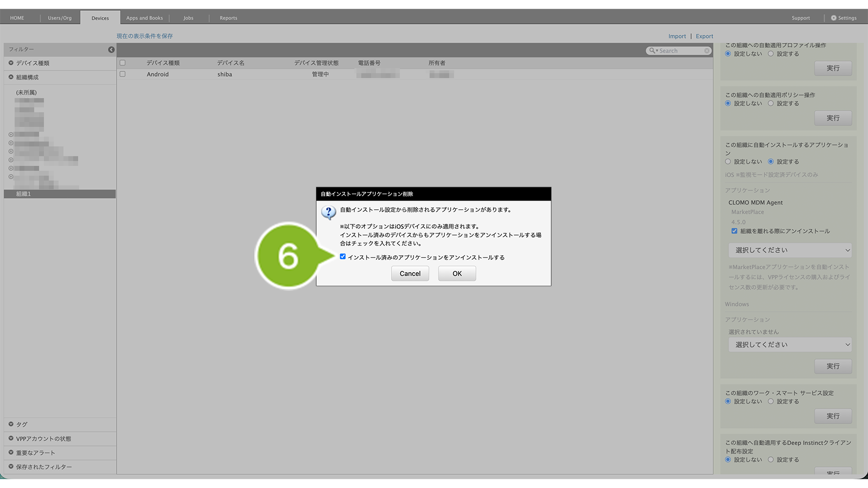Image resolution: width=868 pixels, height=488 pixels.
Task: Click Cancel in the dialog
Action: 410,274
